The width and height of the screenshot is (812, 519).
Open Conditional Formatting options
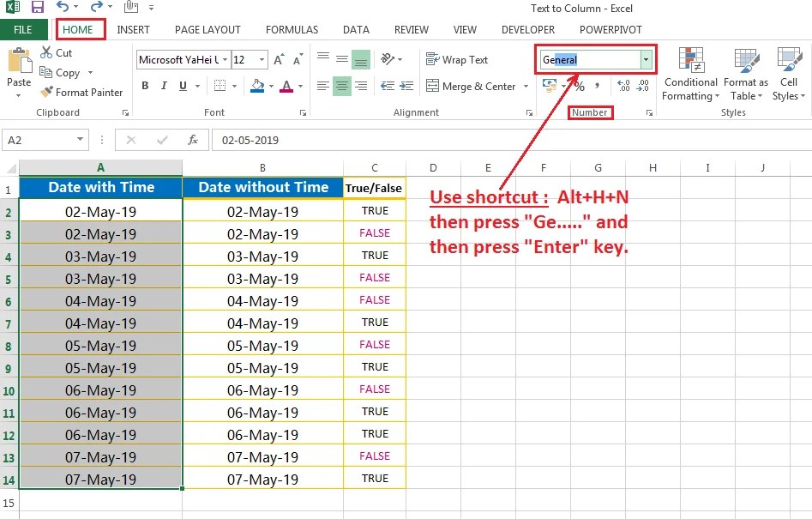(690, 74)
